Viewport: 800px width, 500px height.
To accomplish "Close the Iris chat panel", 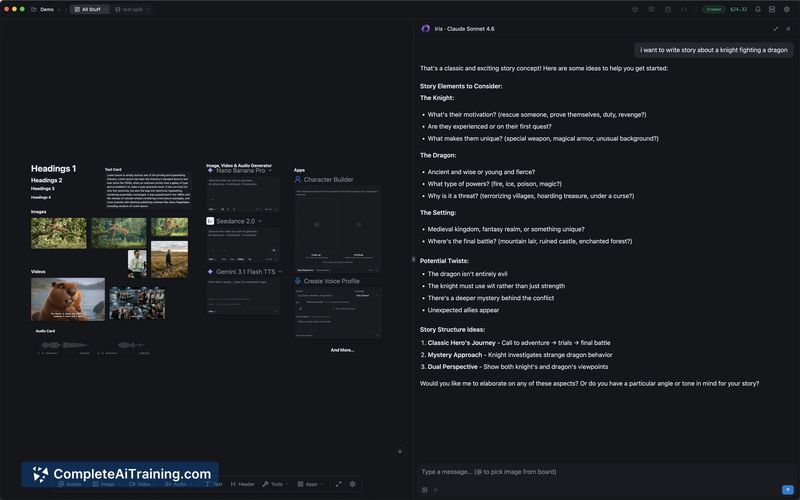I will pyautogui.click(x=788, y=29).
